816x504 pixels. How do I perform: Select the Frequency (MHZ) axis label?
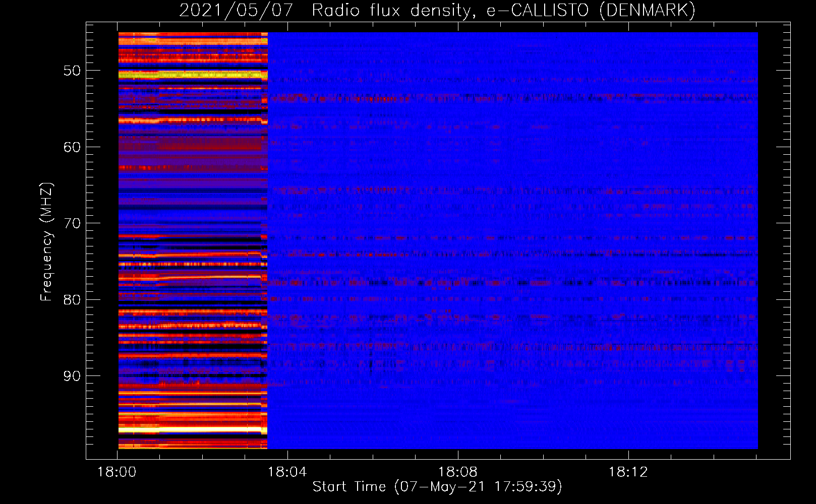point(46,242)
